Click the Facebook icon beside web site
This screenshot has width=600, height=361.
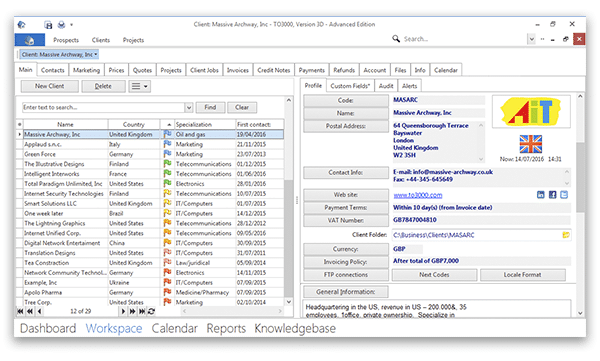(x=552, y=195)
